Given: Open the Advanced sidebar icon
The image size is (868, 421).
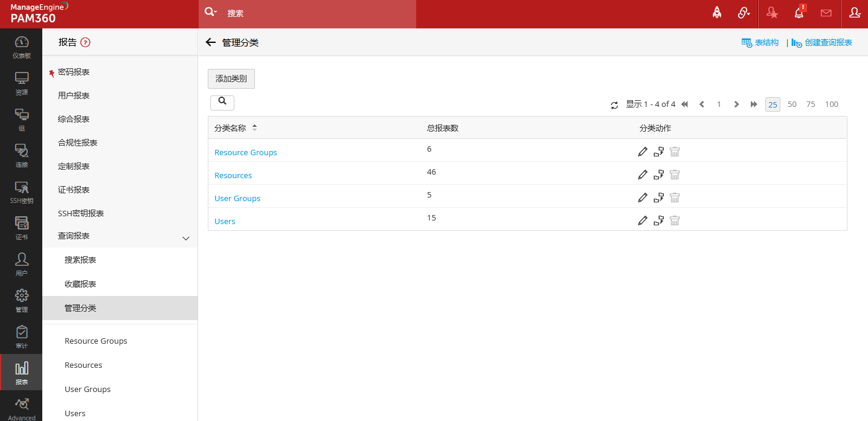Looking at the screenshot, I should coord(21,408).
